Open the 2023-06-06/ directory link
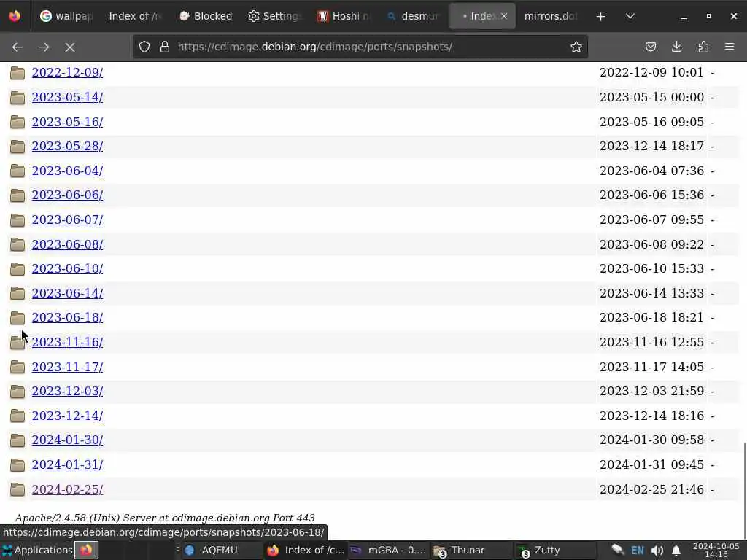The width and height of the screenshot is (747, 560). coord(67,195)
